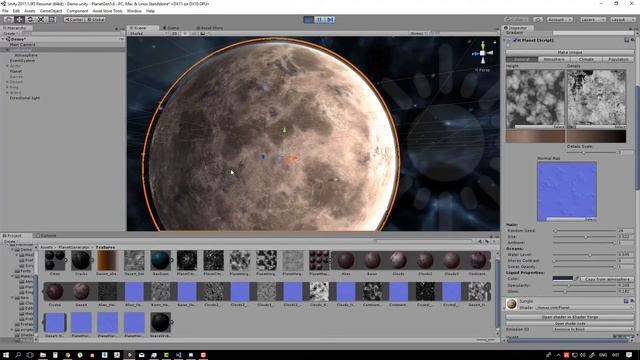Open Visual Studio from the taskbar
The height and width of the screenshot is (360, 640).
[178, 355]
